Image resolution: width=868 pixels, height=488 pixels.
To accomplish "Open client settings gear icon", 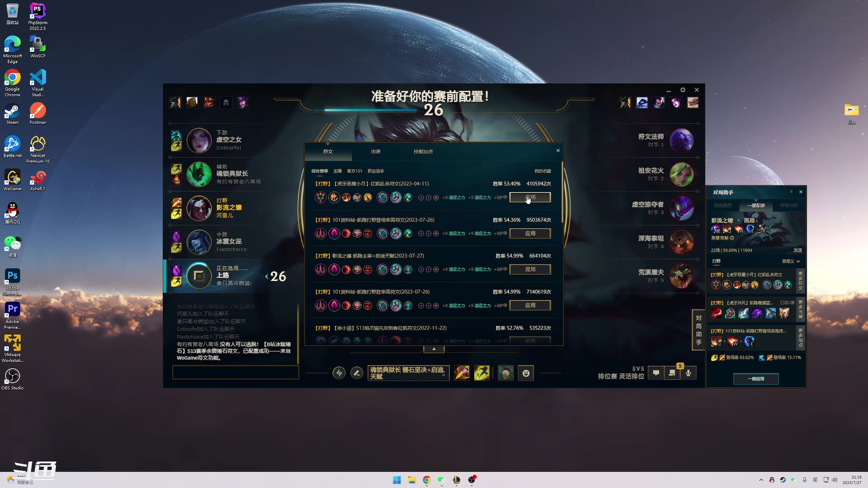I will 683,90.
